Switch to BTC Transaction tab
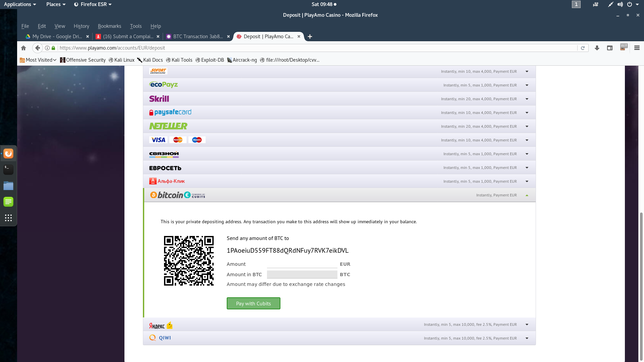 pos(198,37)
